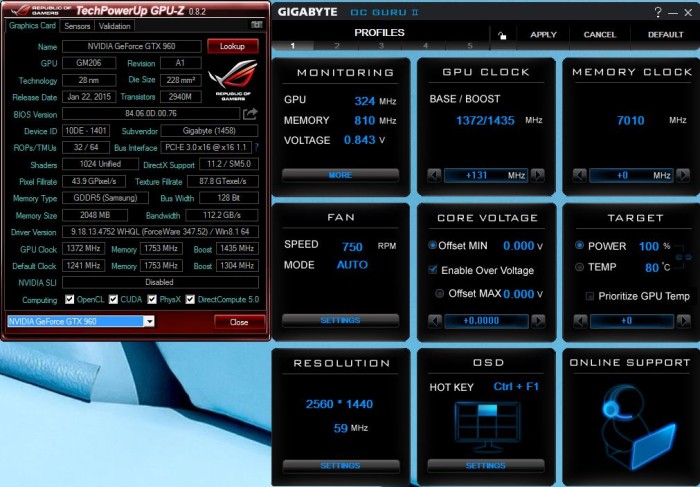Open OSD SETTINGS

point(486,466)
